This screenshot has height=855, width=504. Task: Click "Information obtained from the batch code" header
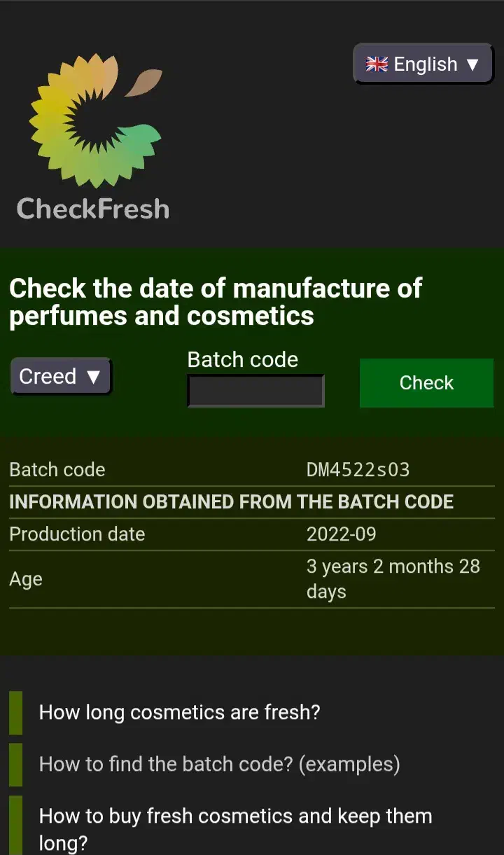[x=231, y=502]
